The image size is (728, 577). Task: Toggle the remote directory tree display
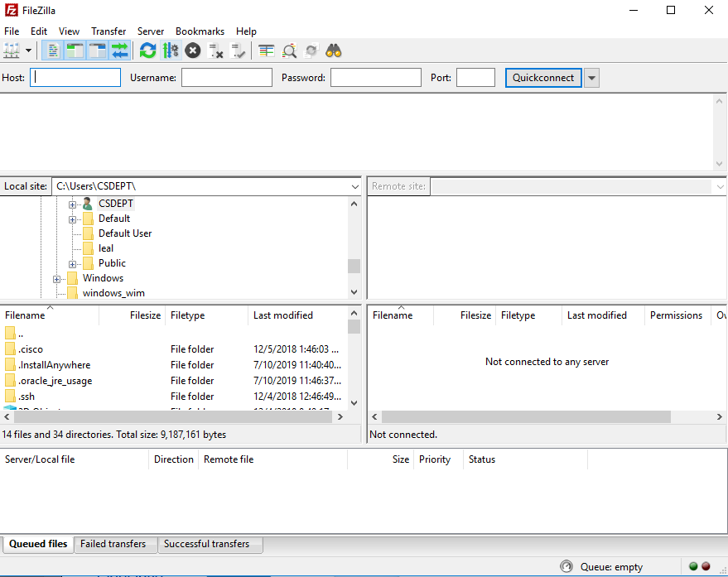coord(98,50)
